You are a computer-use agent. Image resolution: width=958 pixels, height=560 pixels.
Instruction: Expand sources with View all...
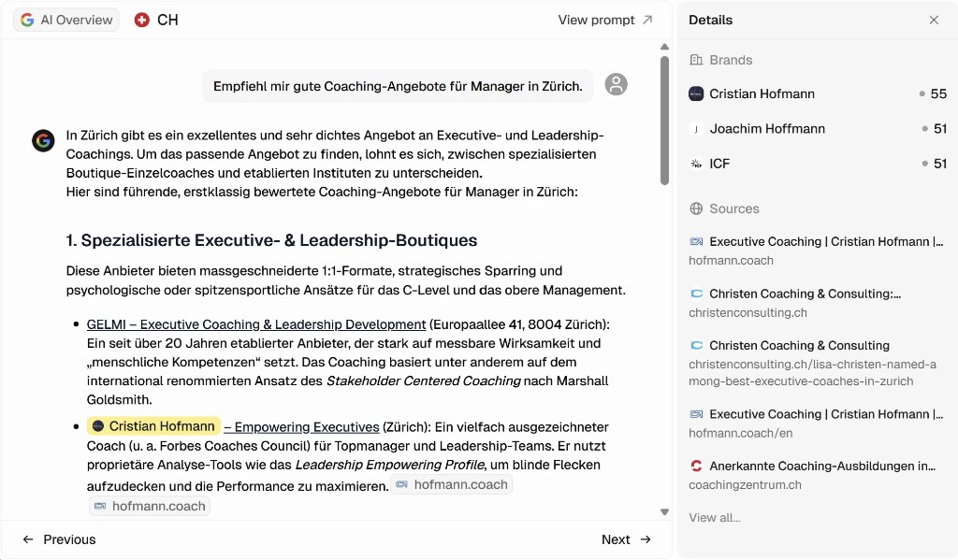[x=714, y=518]
